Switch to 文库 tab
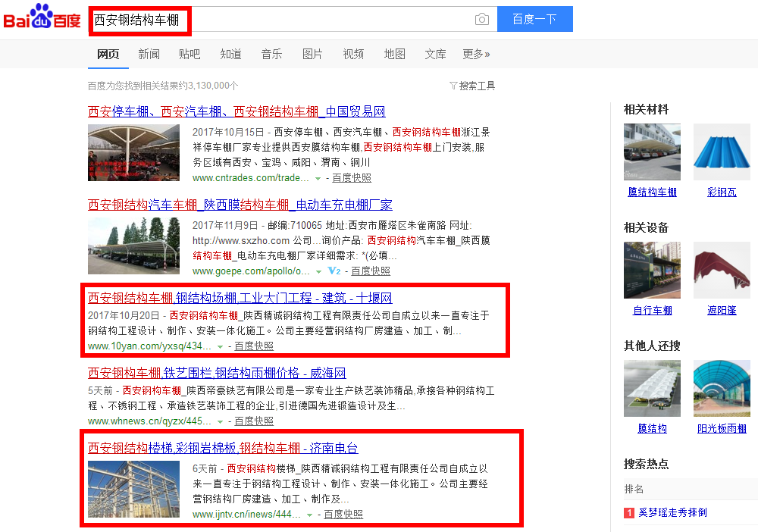The height and width of the screenshot is (532, 758). (435, 54)
